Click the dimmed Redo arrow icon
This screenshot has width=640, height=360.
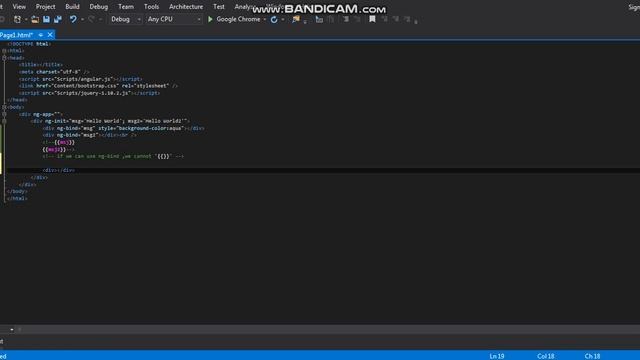tap(91, 19)
